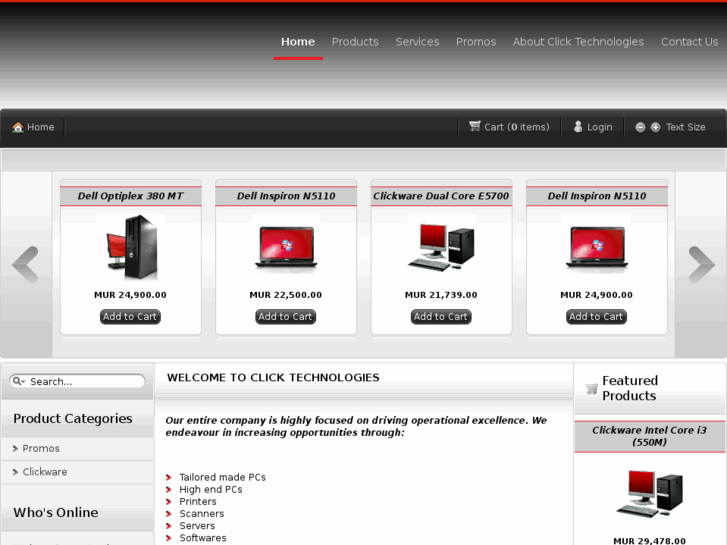Add Dell Inspiron N5110 priced 22,500 to cart

(286, 317)
